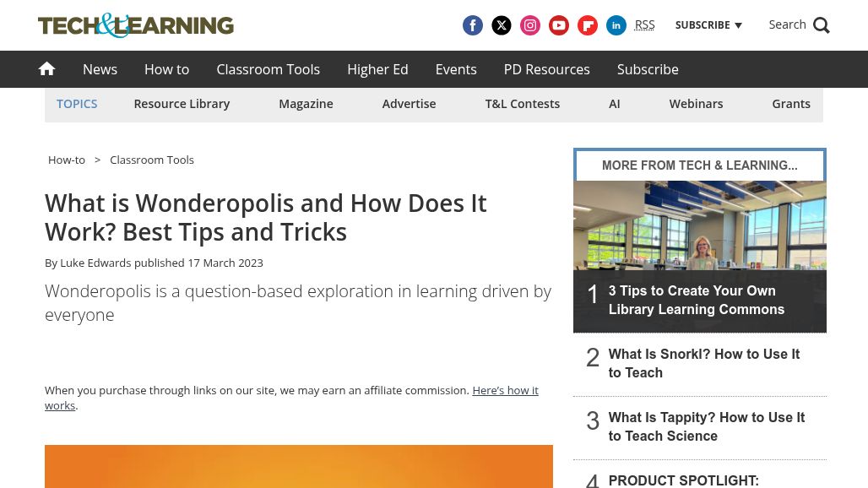This screenshot has width=868, height=488.
Task: Click the "MORE FROM TECH & LEARNING..." heading
Action: (700, 165)
